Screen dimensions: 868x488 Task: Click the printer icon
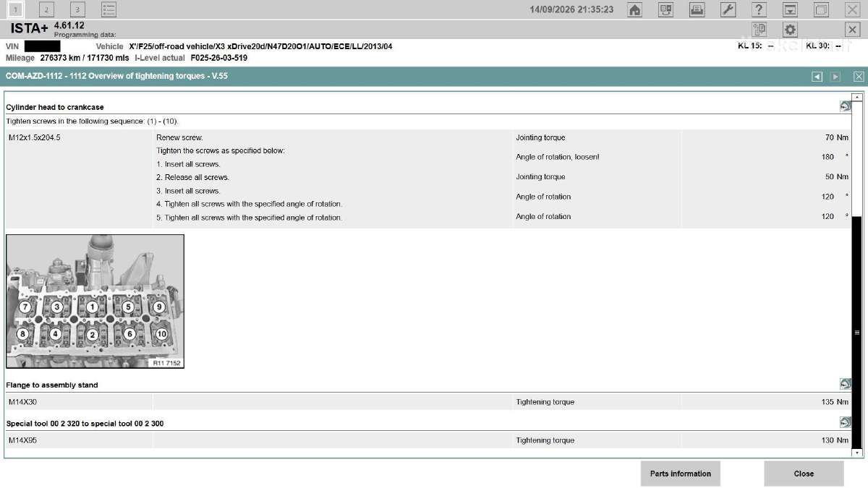coord(697,9)
